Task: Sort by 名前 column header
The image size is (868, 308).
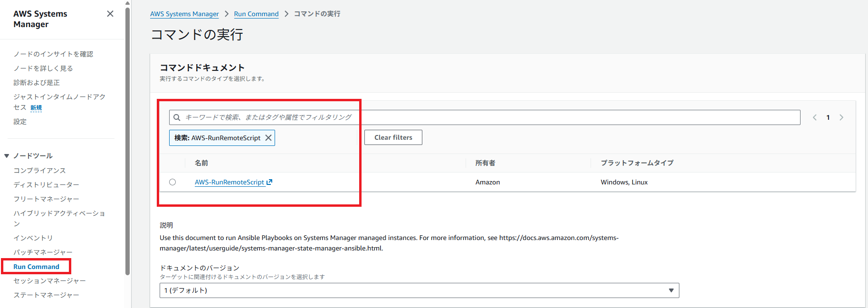Action: coord(201,163)
